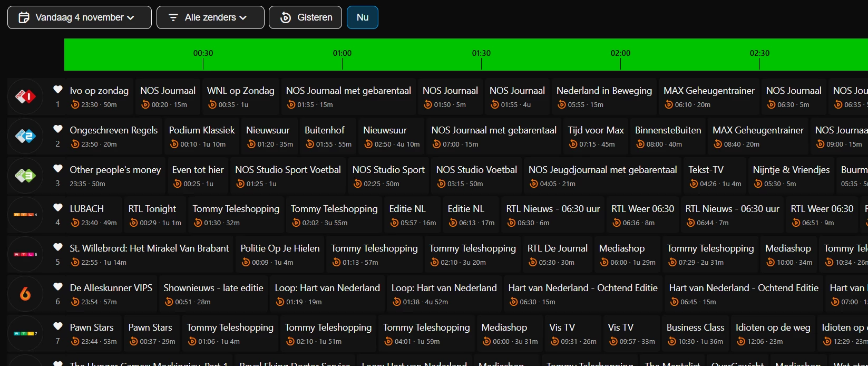Select Mediashop at 06:00 on channel 5
Image resolution: width=868 pixels, height=366 pixels.
[627, 254]
